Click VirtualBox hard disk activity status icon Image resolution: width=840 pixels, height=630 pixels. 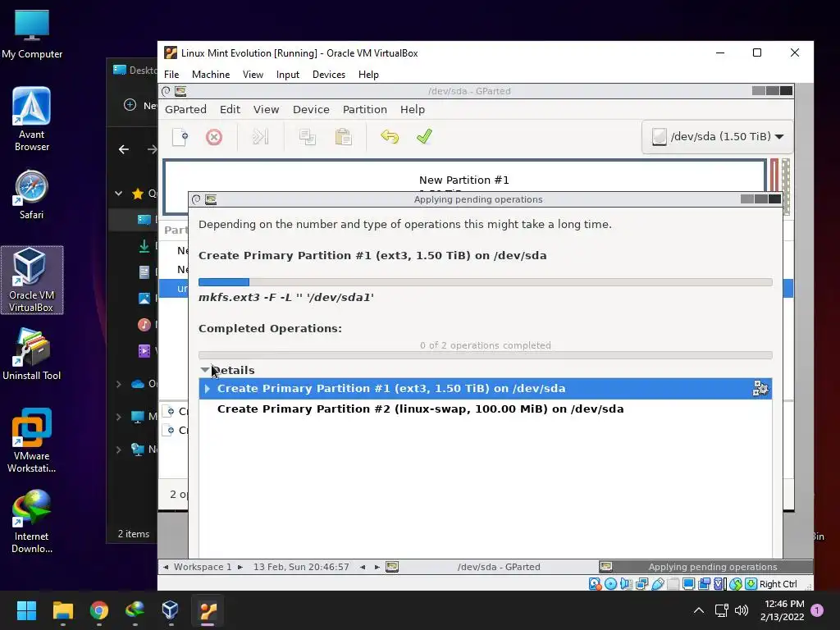(595, 584)
